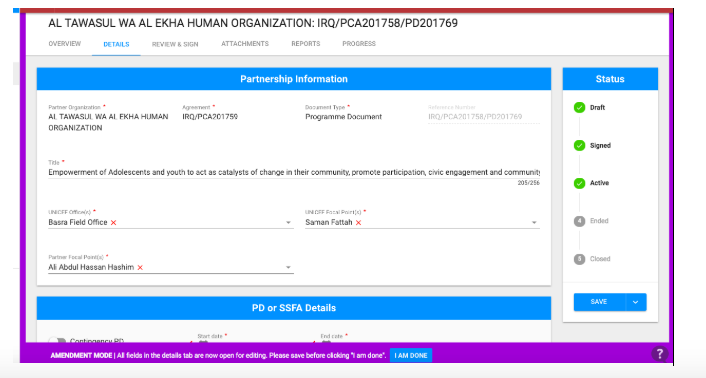Click the Partner Organization name value
This screenshot has height=378, width=706.
coord(109,122)
